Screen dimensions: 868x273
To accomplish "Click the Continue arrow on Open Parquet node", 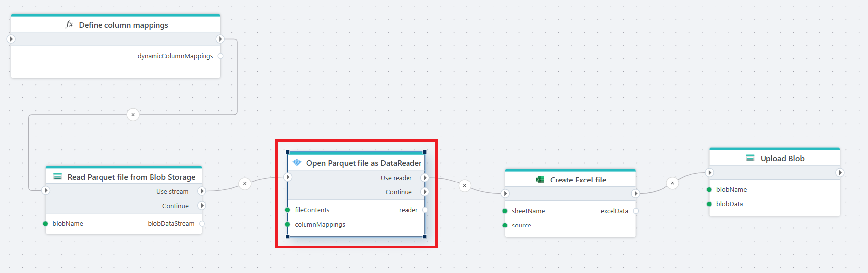I will click(x=424, y=192).
